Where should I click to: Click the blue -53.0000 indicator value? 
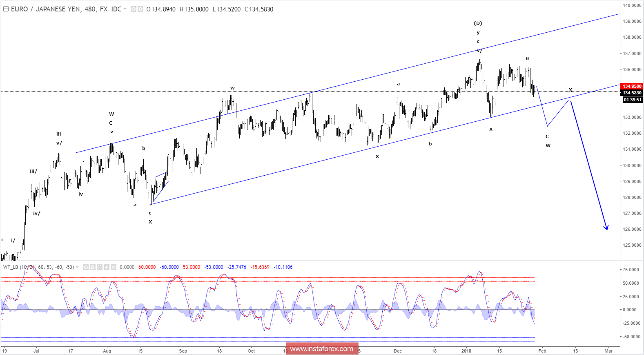(x=214, y=267)
